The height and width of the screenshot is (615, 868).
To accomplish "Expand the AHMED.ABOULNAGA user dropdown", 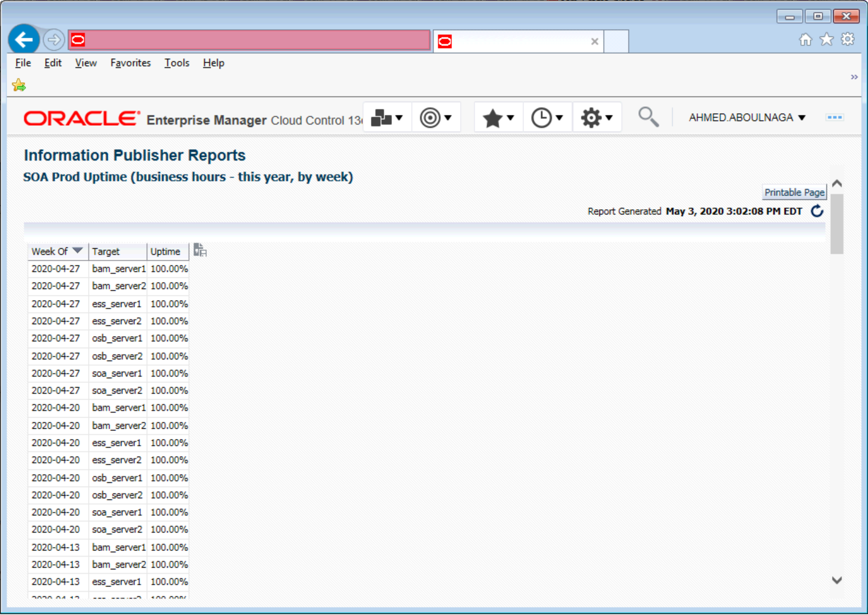I will pyautogui.click(x=747, y=118).
